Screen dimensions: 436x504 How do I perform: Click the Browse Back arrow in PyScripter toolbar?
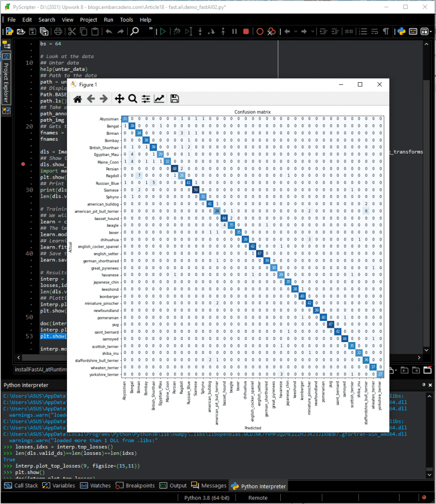(x=287, y=31)
